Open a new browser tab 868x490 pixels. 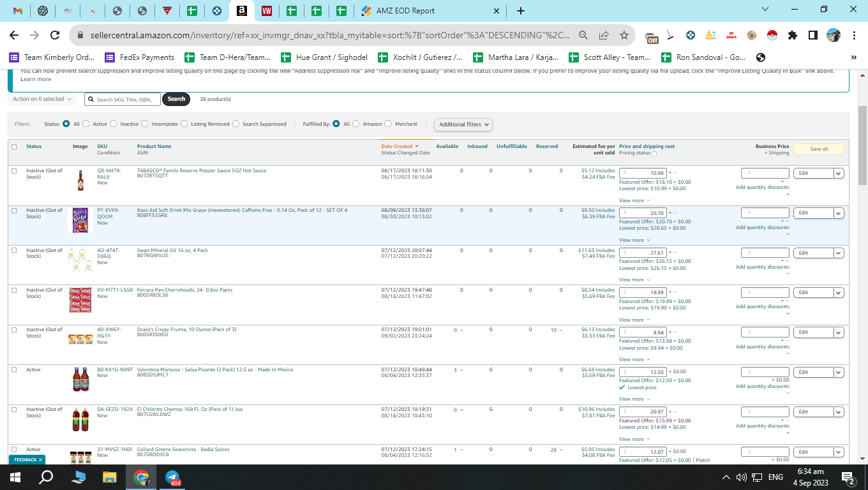click(521, 11)
